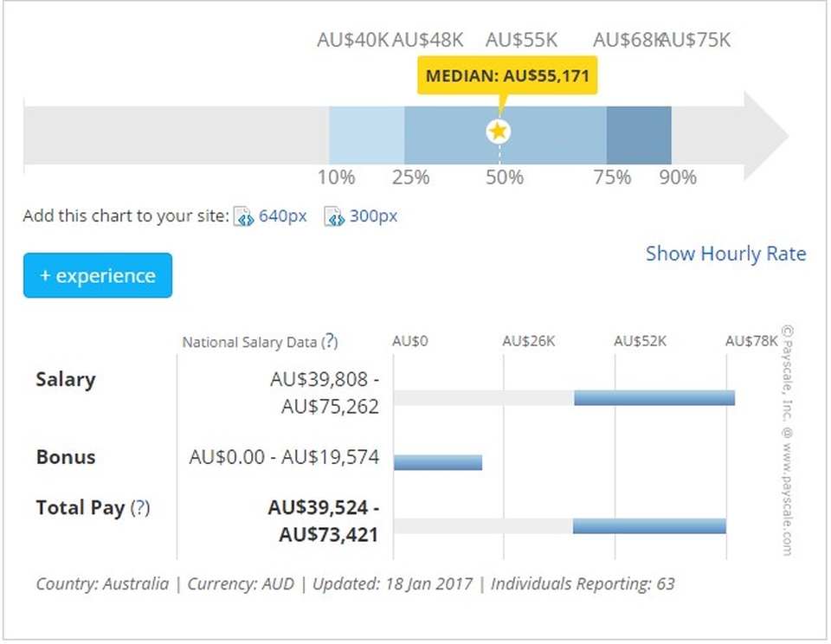Click the yellow MEDIAN AU$55,171 tooltip

click(x=507, y=76)
